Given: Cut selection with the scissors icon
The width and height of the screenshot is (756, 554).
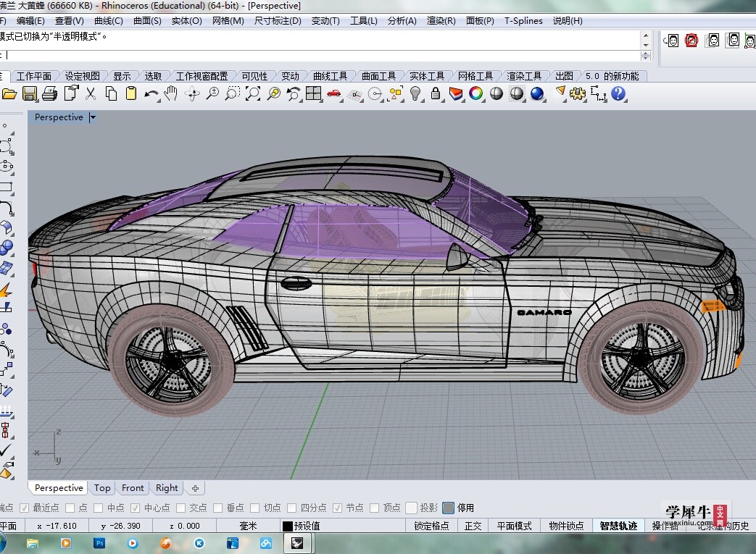Looking at the screenshot, I should tap(90, 93).
